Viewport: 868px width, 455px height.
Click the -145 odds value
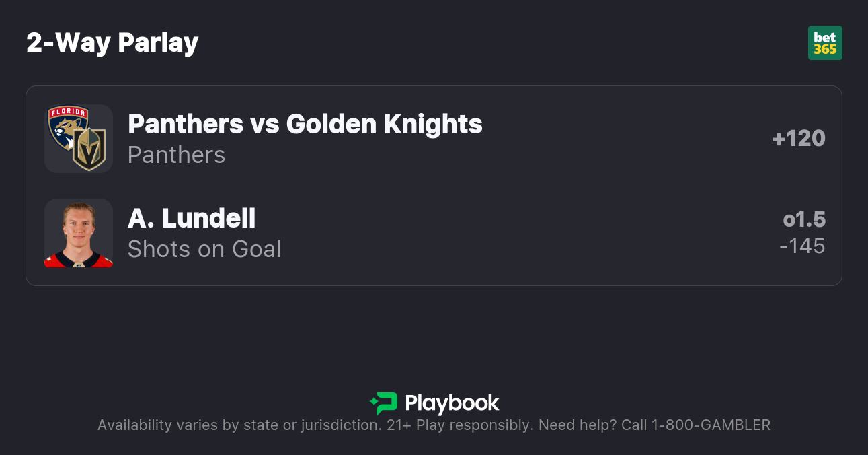click(802, 246)
